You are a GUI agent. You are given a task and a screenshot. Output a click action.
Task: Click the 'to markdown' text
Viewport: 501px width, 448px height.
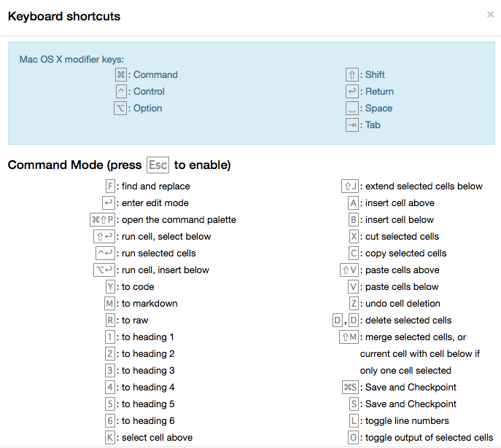pyautogui.click(x=149, y=304)
